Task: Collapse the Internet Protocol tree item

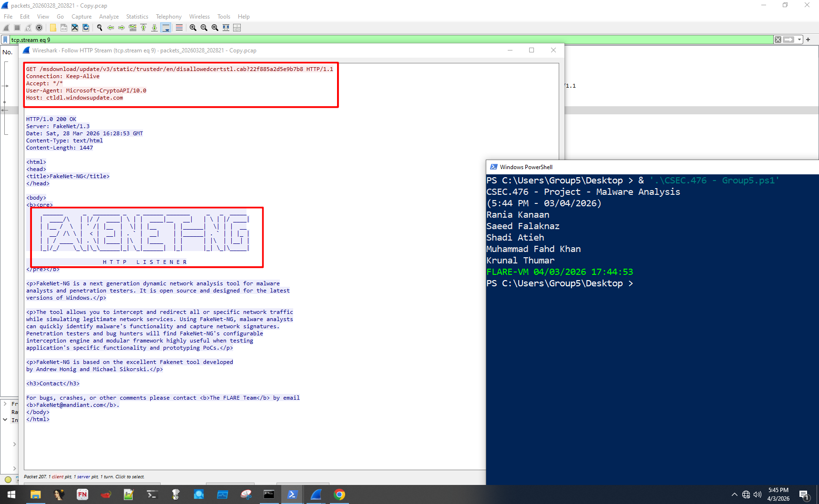Action: pyautogui.click(x=5, y=420)
